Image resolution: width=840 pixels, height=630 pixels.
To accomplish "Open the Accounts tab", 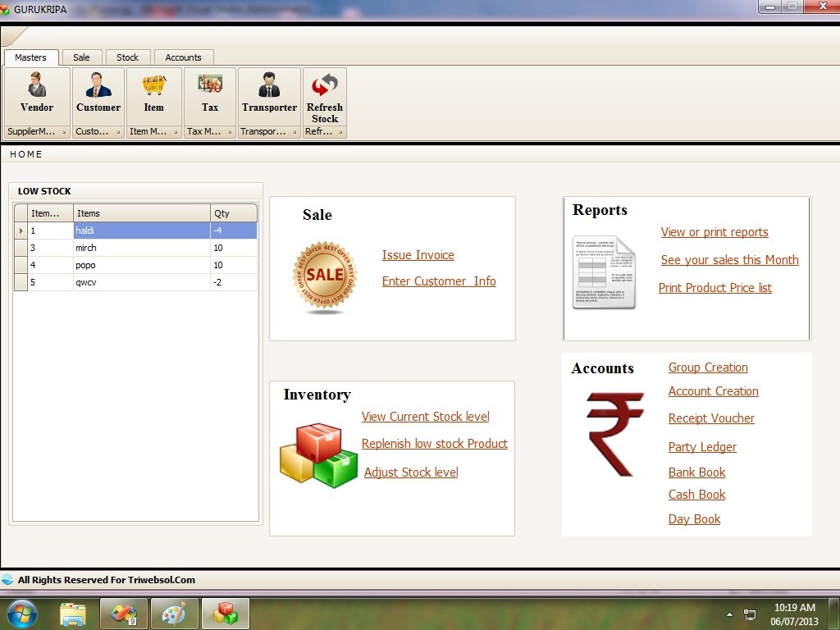I will pyautogui.click(x=183, y=57).
